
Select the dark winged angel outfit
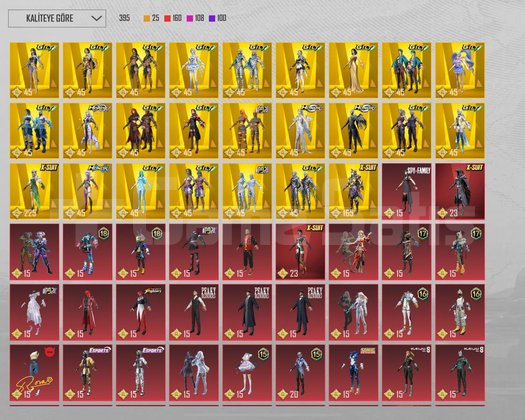(354, 131)
